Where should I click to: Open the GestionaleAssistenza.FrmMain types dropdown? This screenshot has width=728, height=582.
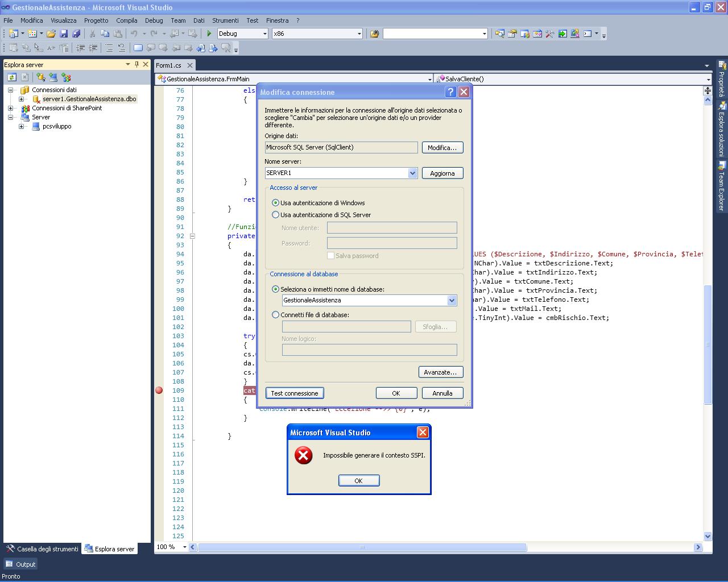click(x=429, y=79)
